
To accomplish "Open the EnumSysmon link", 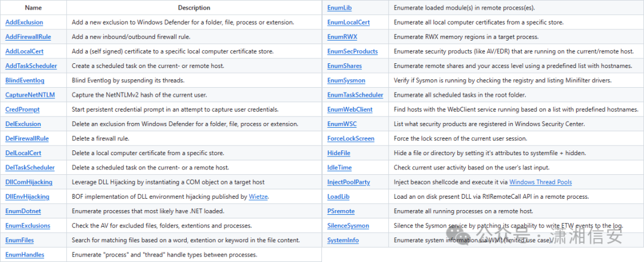I will 346,80.
